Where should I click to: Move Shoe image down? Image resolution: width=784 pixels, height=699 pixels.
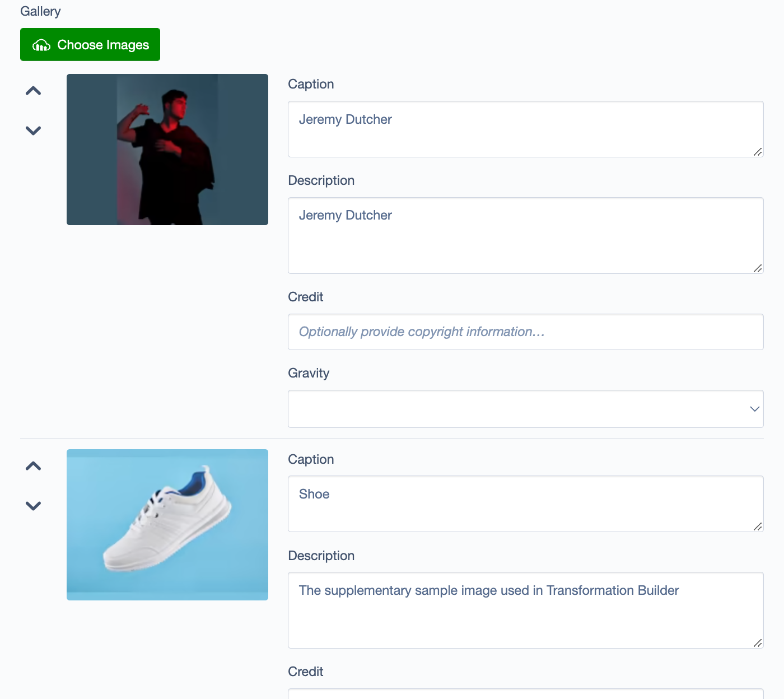click(34, 506)
